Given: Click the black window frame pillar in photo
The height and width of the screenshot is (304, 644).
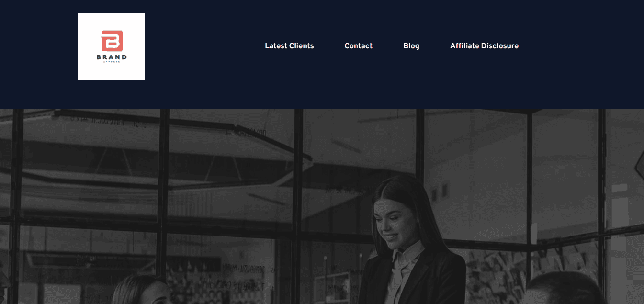Looking at the screenshot, I should tap(297, 206).
